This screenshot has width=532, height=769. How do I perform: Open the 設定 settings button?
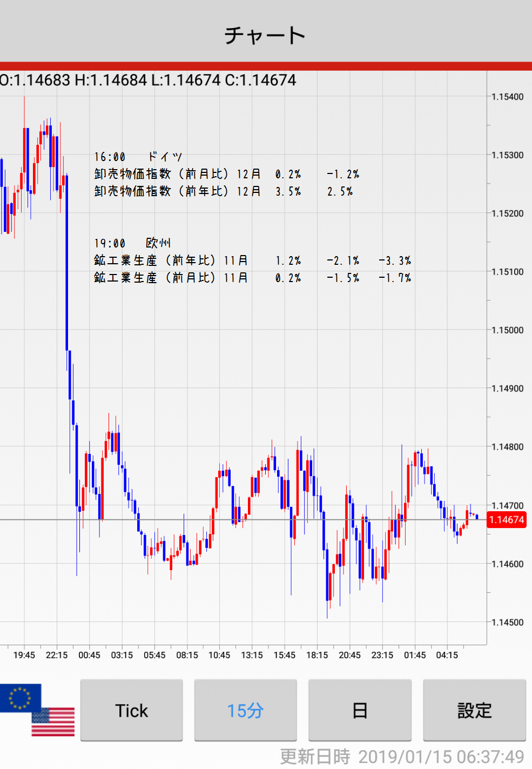pyautogui.click(x=474, y=711)
